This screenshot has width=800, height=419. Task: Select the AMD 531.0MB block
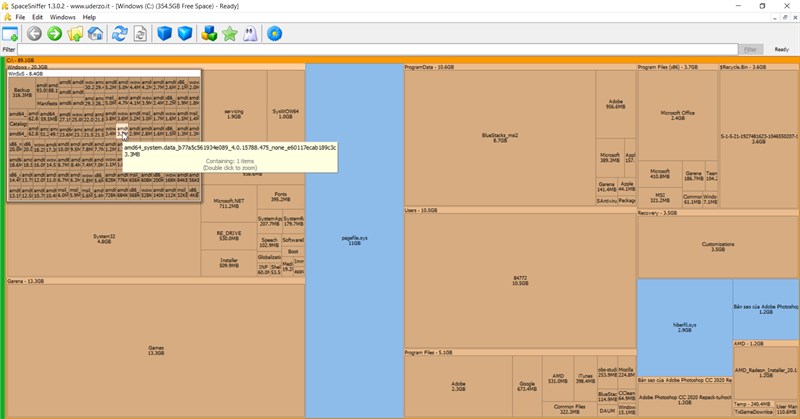point(558,378)
